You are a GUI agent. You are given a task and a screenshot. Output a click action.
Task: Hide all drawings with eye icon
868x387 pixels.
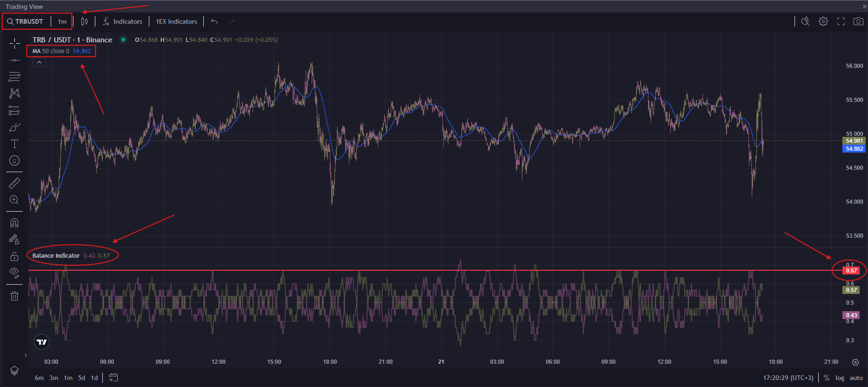point(14,273)
